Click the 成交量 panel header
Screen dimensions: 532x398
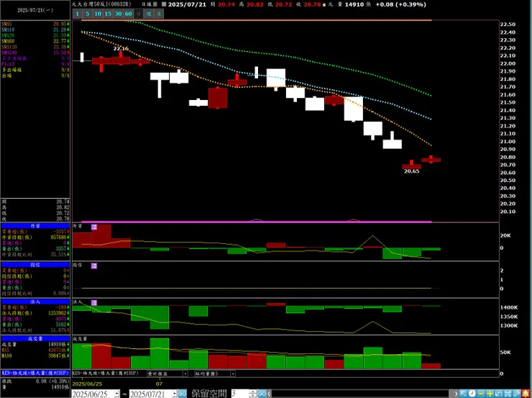pos(35,338)
